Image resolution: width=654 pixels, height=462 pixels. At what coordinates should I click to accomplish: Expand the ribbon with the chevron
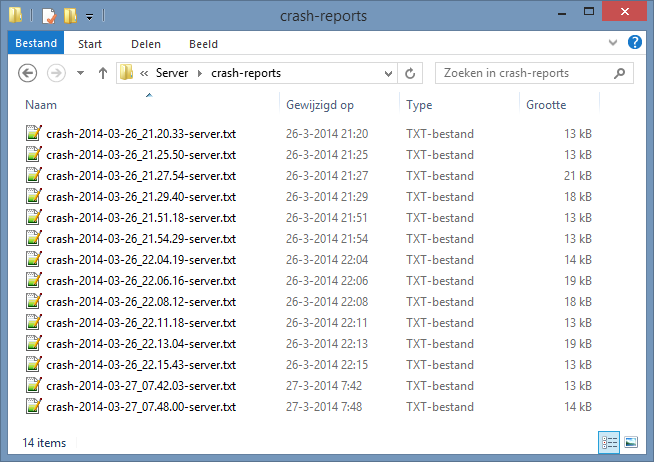tap(615, 44)
